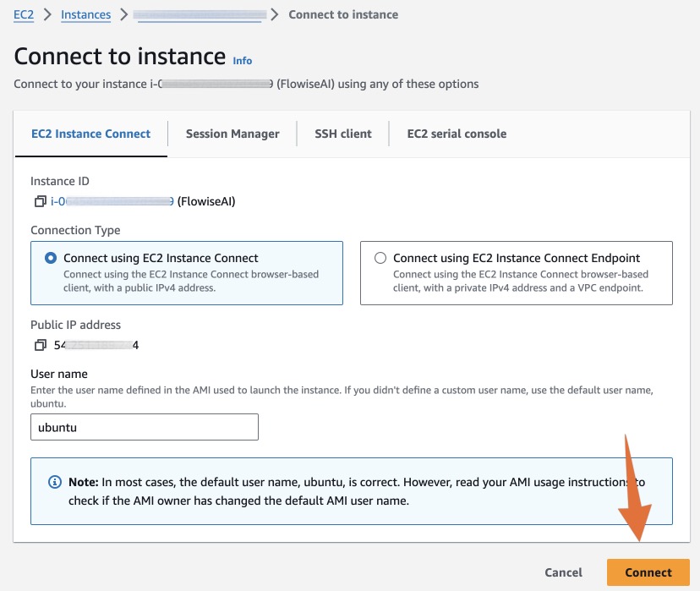Open the Info link beside the heading
Viewport: 700px width, 591px height.
click(x=243, y=61)
